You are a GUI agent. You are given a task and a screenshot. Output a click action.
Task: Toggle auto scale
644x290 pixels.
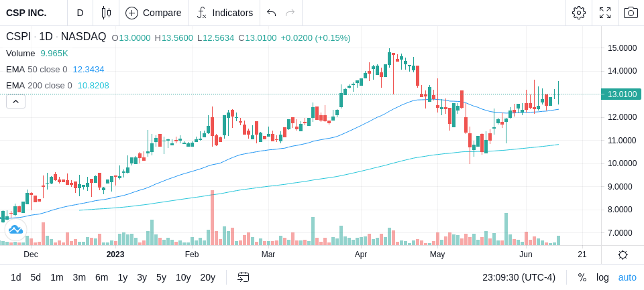tap(627, 277)
